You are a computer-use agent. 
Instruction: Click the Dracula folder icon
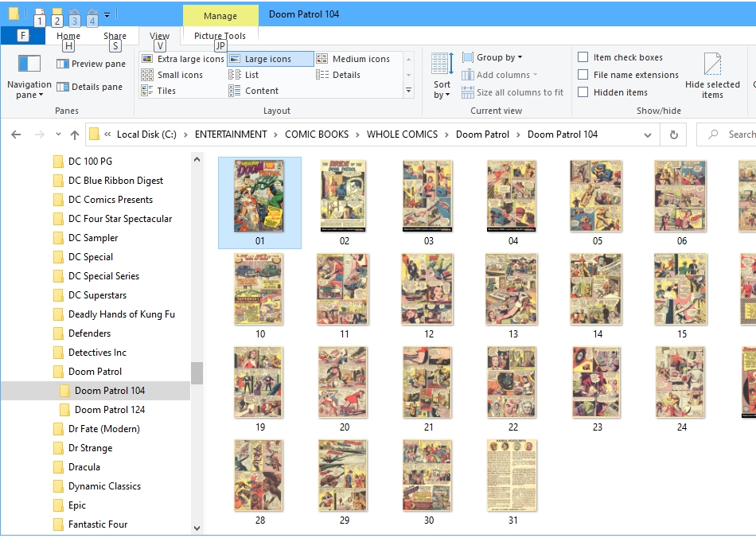(x=58, y=467)
